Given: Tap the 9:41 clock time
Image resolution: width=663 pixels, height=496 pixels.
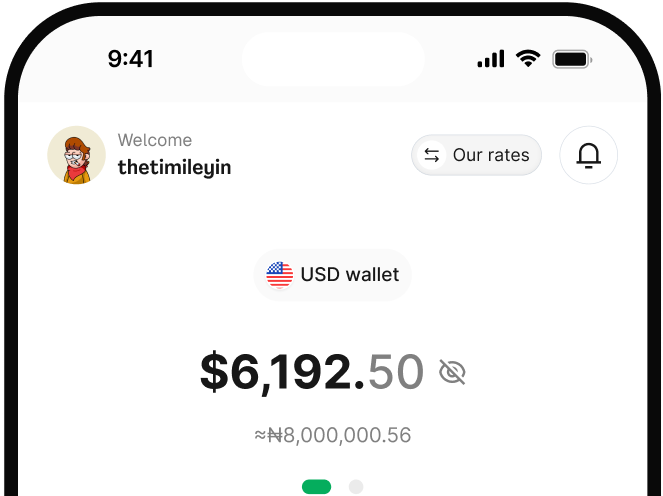Looking at the screenshot, I should (x=131, y=59).
